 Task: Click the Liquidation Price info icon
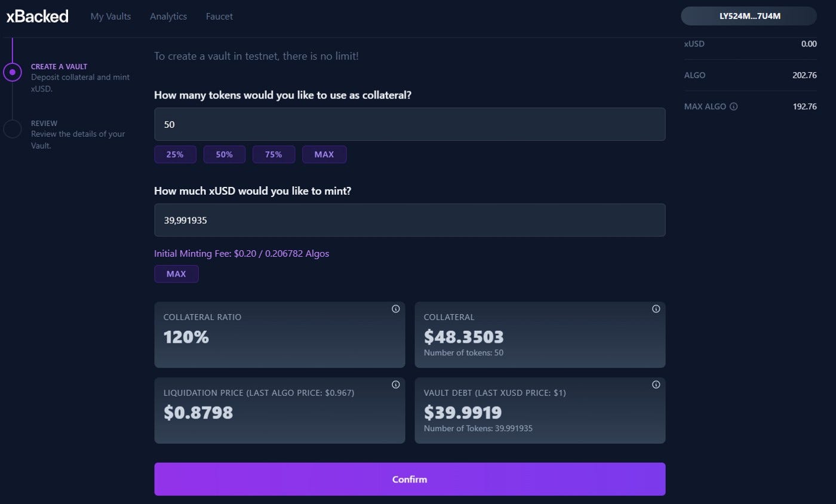click(396, 385)
